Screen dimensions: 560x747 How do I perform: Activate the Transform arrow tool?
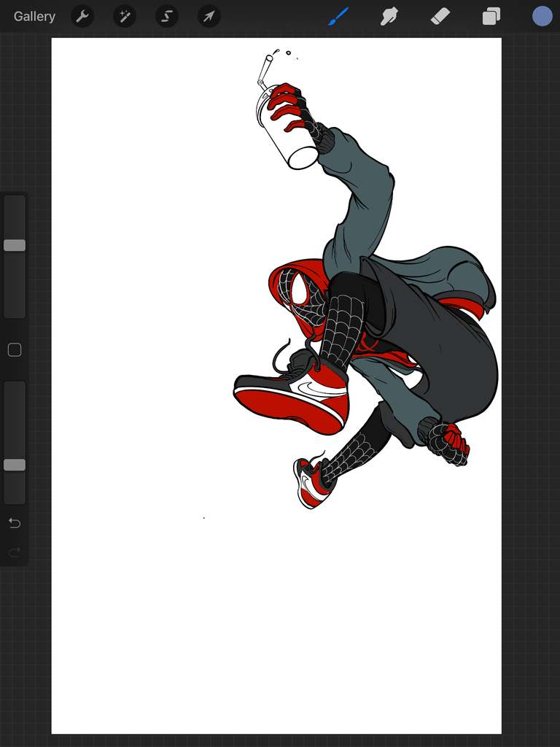209,17
